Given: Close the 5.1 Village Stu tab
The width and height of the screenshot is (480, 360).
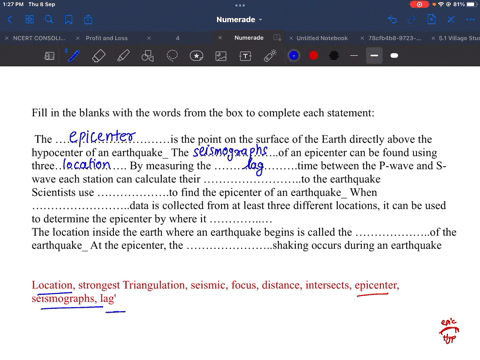Looking at the screenshot, I should pyautogui.click(x=433, y=38).
